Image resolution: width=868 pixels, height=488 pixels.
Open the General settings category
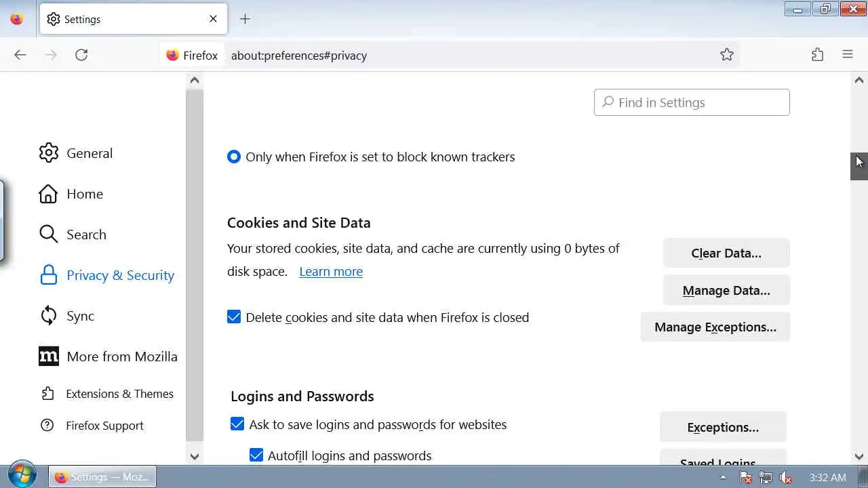[x=89, y=153]
